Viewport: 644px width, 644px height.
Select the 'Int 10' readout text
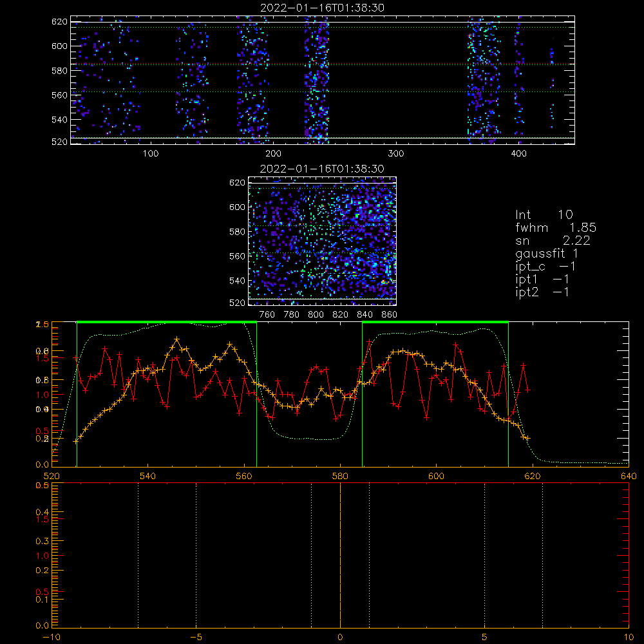tap(544, 214)
